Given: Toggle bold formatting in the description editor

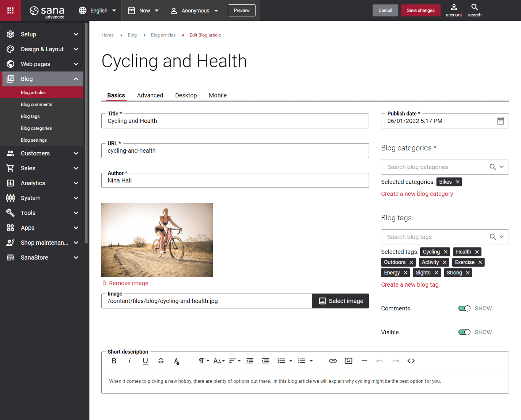Looking at the screenshot, I should pos(114,361).
